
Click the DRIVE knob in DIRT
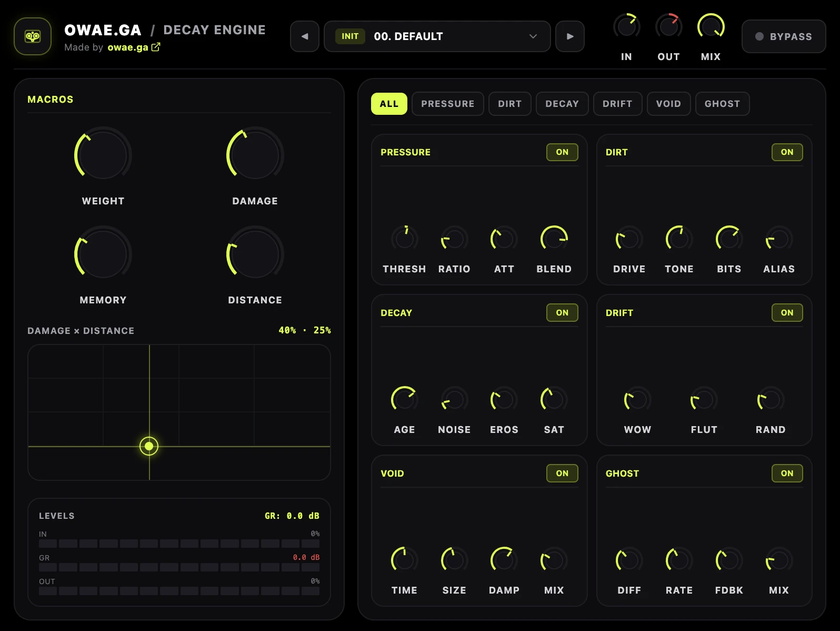coord(629,239)
